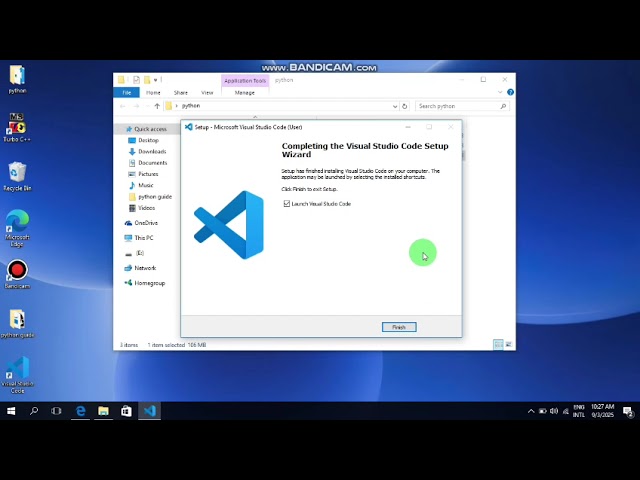This screenshot has height=480, width=640.
Task: Open Home tab in Explorer ribbon
Action: pos(153,93)
